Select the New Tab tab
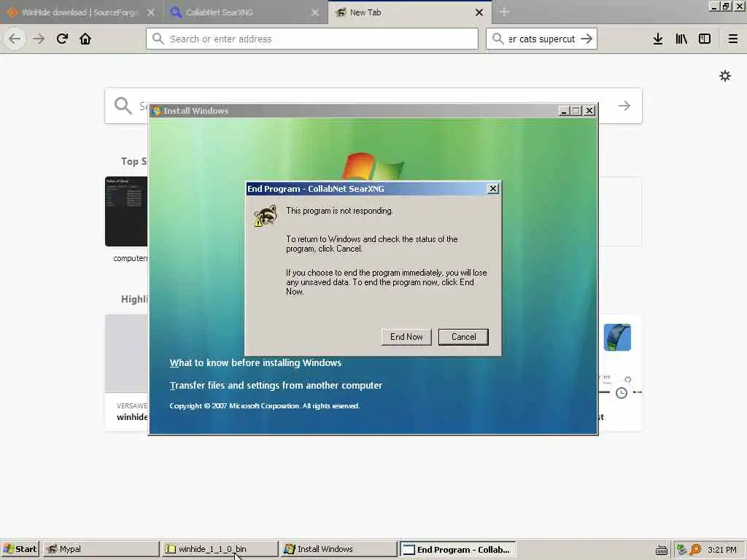This screenshot has height=560, width=747. click(410, 12)
